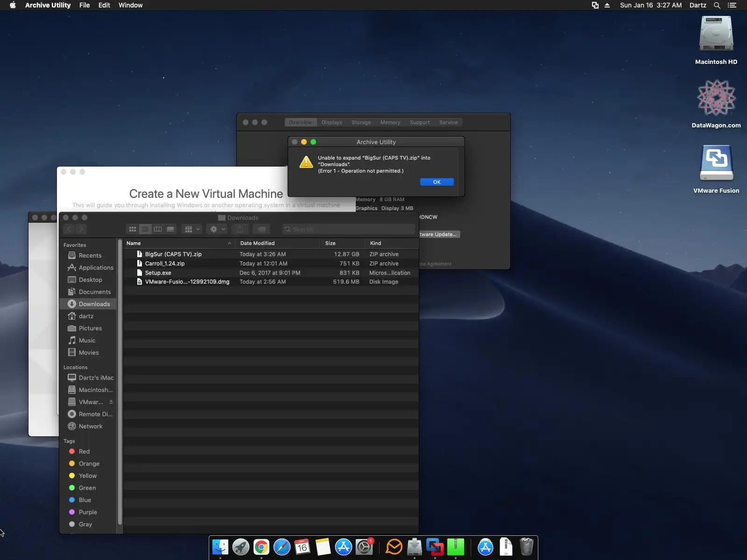Viewport: 747px width, 560px height.
Task: Select Carroll_1.24.zip file
Action: click(x=271, y=264)
